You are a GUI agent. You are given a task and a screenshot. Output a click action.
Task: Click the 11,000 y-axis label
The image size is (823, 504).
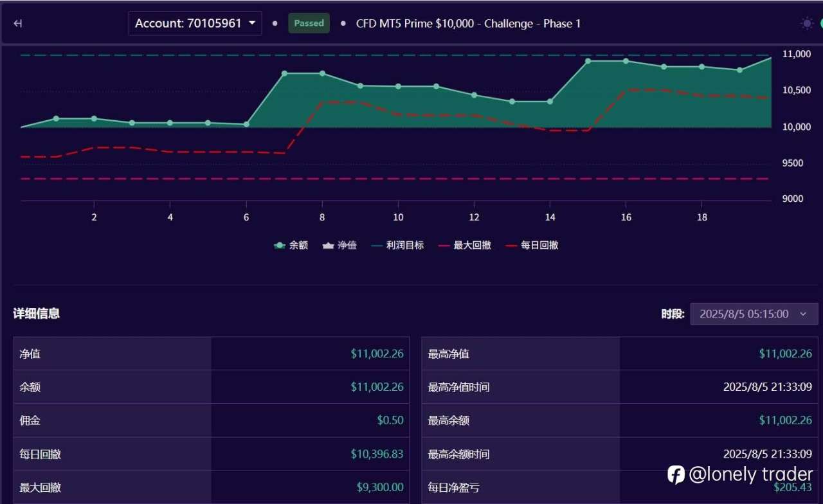pyautogui.click(x=797, y=54)
